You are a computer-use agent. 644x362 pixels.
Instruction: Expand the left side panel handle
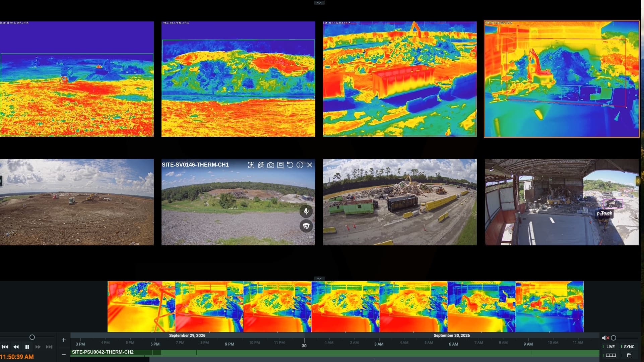coord(1,181)
